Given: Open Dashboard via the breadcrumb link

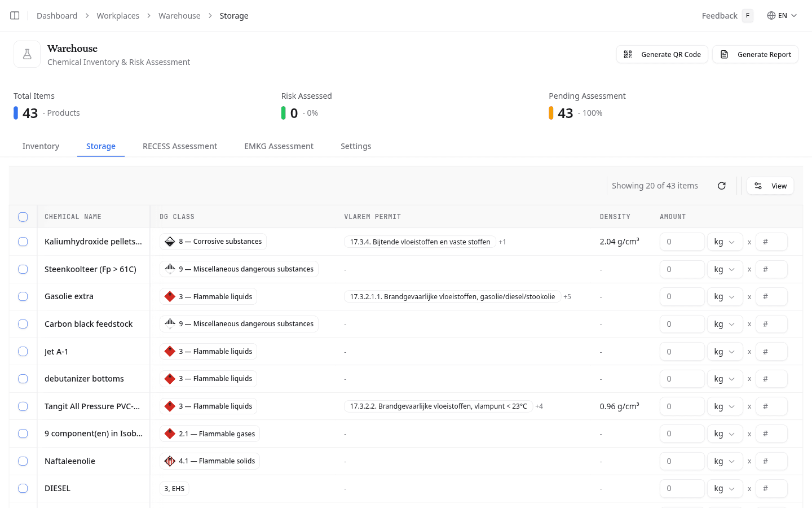Looking at the screenshot, I should click(x=57, y=15).
